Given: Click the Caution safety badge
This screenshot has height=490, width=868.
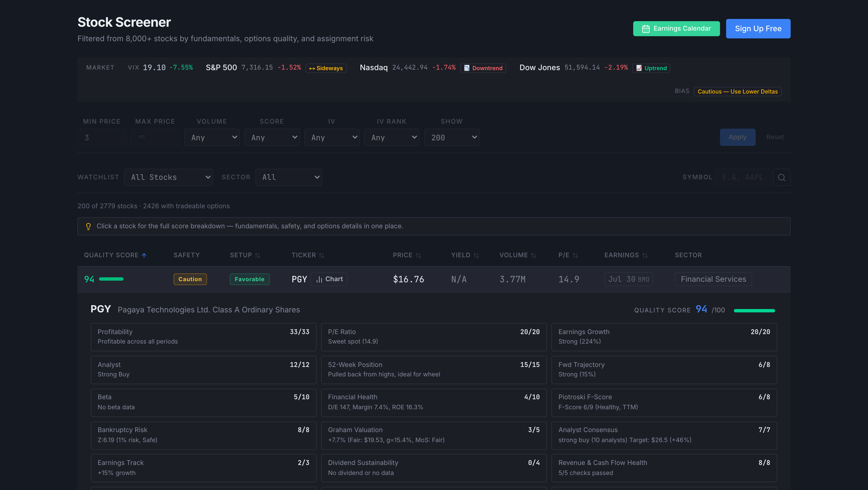Looking at the screenshot, I should [190, 279].
